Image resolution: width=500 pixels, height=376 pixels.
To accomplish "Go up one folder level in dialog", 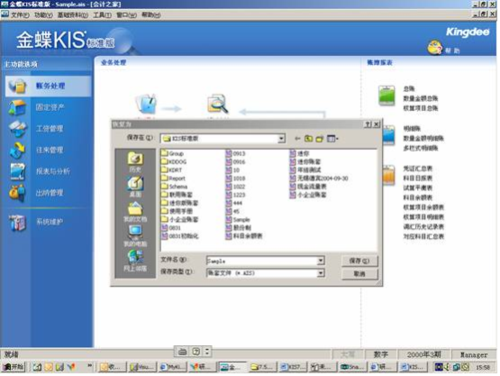I will click(x=309, y=139).
